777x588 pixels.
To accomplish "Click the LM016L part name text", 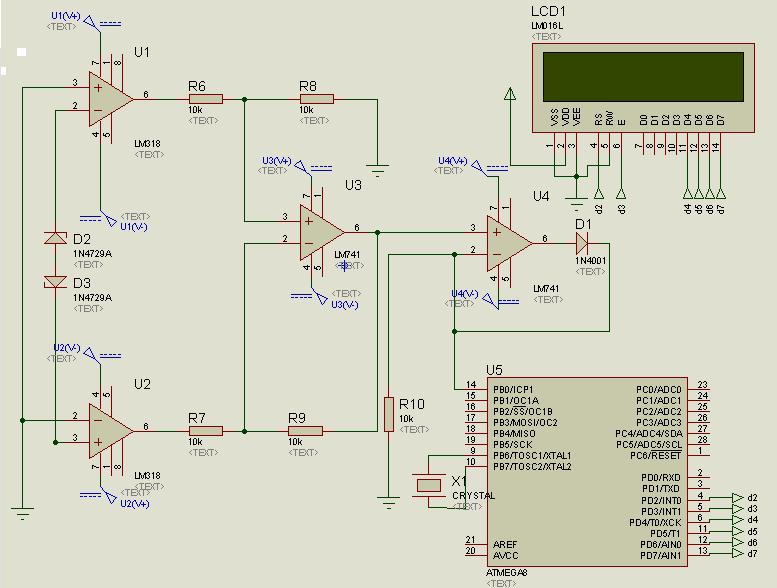I will pyautogui.click(x=547, y=26).
